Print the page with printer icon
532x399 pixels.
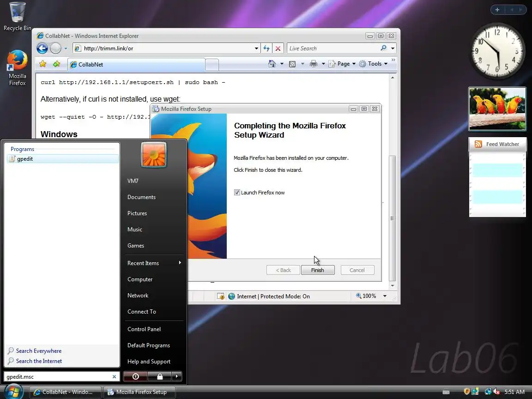314,64
